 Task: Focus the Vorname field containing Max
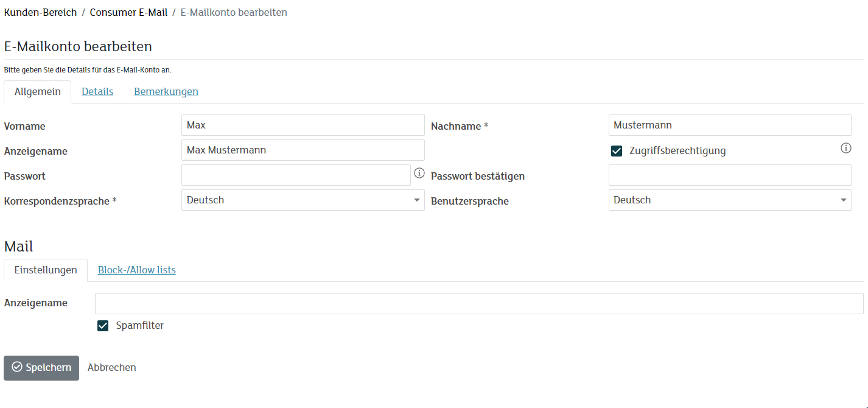point(303,125)
